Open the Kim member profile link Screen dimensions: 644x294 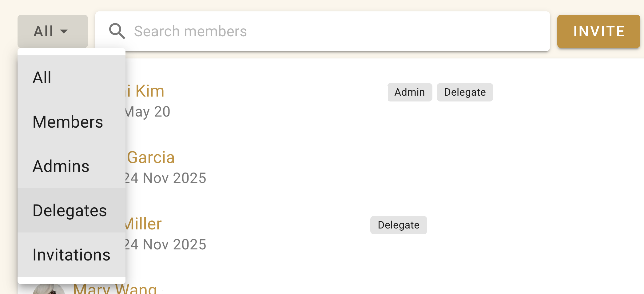coord(145,91)
